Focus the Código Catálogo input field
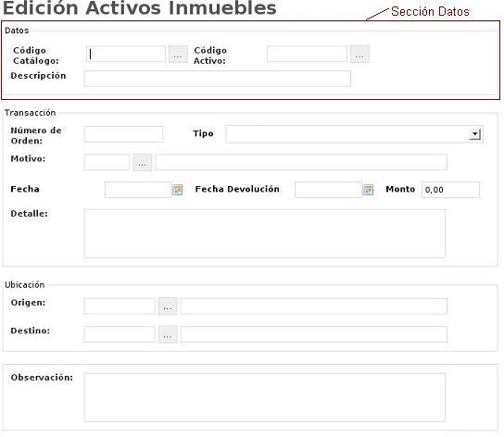Viewport: 504px width, 437px height. tap(126, 54)
